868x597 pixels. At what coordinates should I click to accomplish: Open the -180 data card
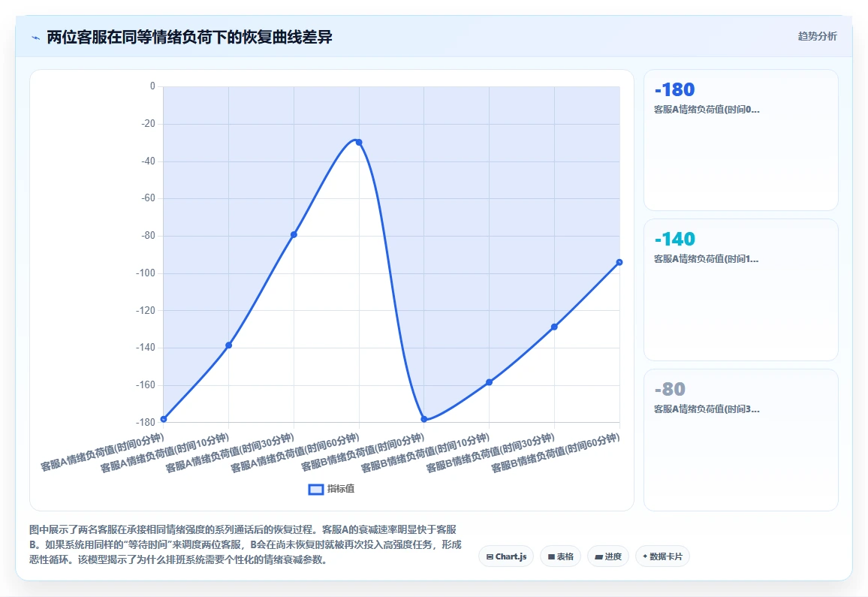click(x=740, y=140)
